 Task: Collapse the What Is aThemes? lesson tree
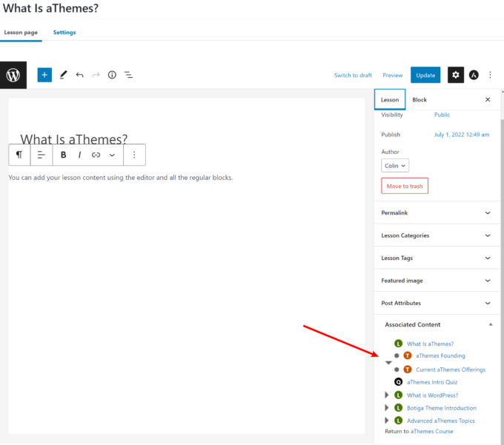388,363
